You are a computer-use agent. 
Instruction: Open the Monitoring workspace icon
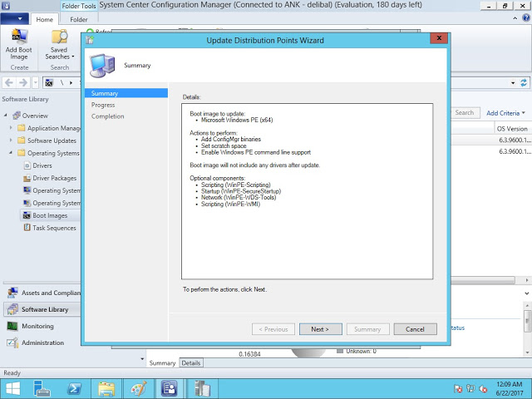pos(12,326)
